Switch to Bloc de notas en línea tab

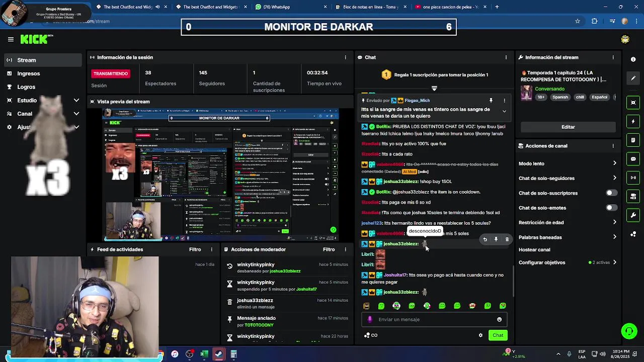tap(372, 7)
